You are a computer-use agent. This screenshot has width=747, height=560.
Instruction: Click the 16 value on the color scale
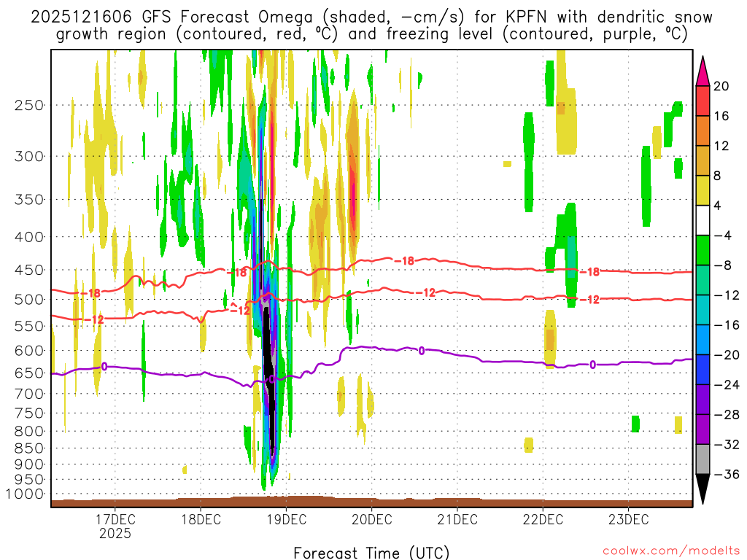tap(721, 116)
